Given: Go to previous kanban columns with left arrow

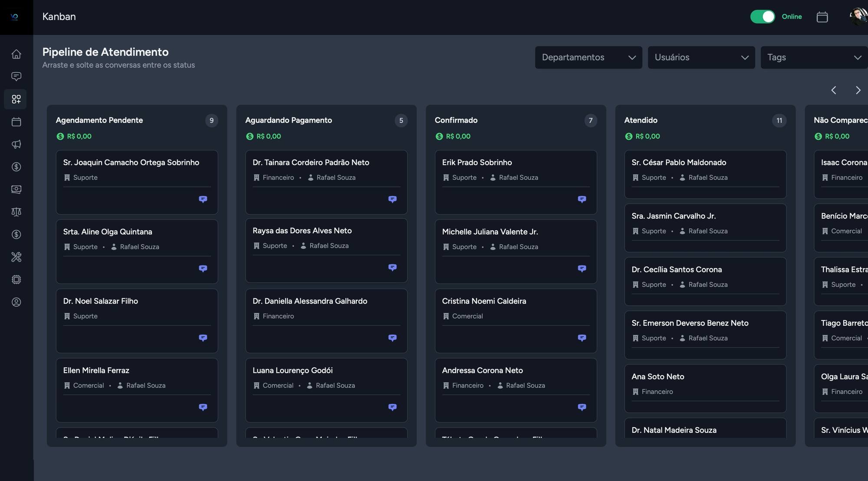Looking at the screenshot, I should [834, 90].
